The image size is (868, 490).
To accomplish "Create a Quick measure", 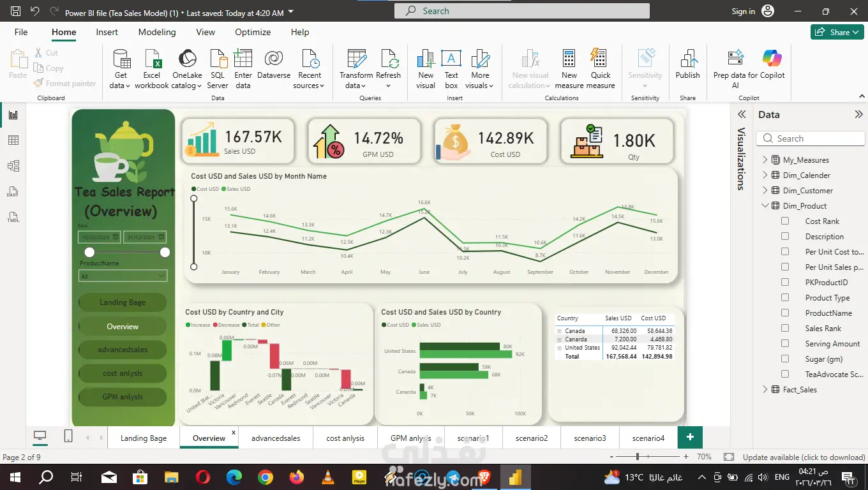I will 601,69.
